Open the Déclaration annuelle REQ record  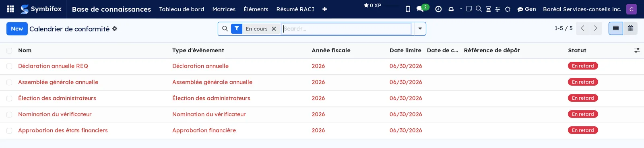point(53,66)
